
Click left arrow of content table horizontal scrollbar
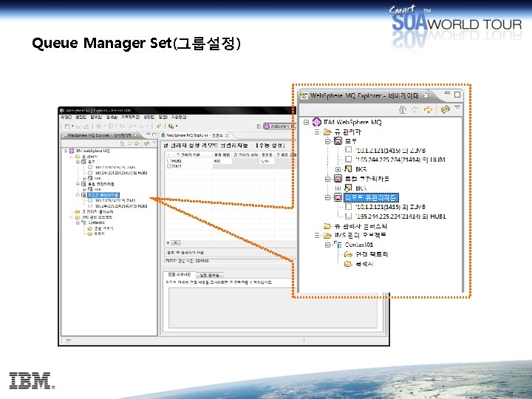168,243
